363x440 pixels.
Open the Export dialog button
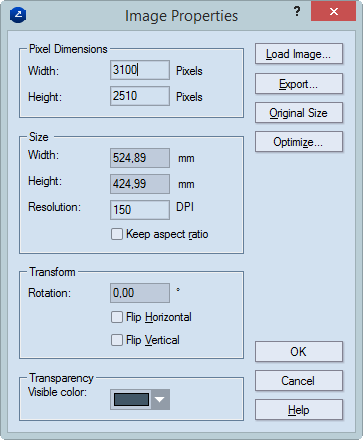coord(299,84)
